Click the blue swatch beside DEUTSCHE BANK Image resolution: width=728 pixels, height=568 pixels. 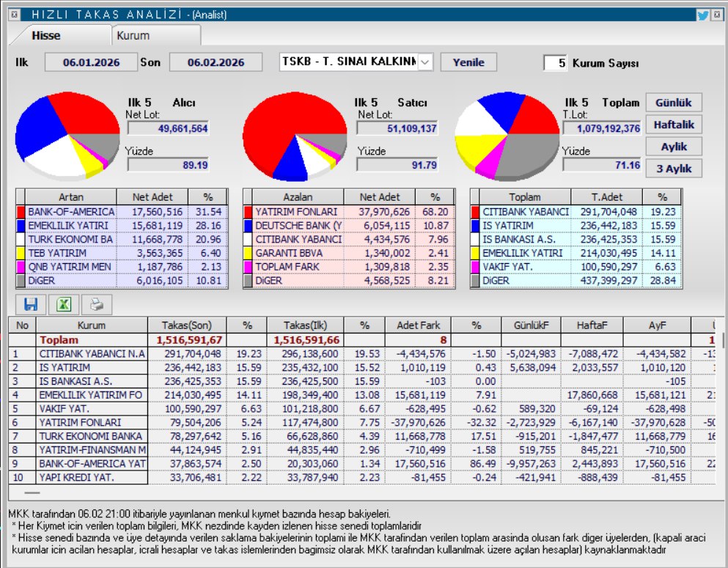click(x=248, y=226)
